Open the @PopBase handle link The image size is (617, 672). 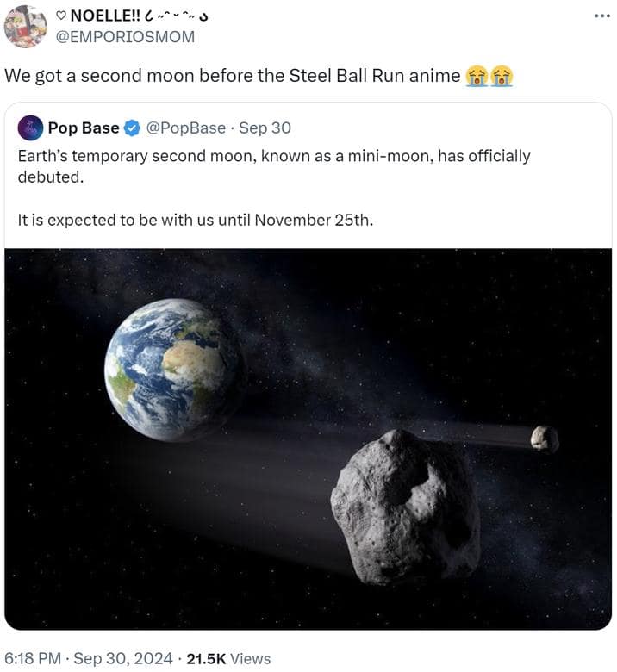pos(185,128)
